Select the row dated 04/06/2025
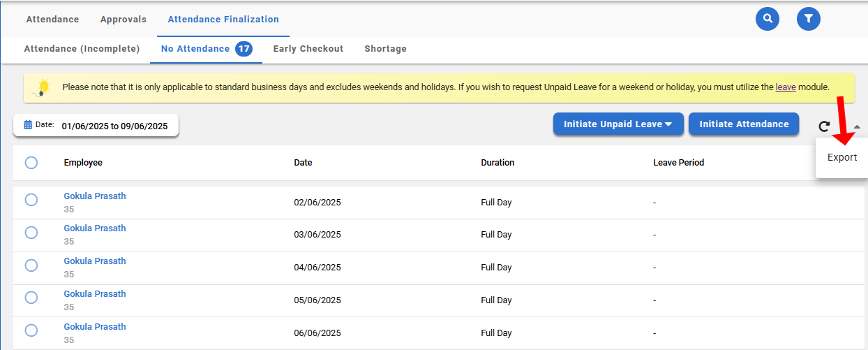868x350 pixels. click(31, 265)
